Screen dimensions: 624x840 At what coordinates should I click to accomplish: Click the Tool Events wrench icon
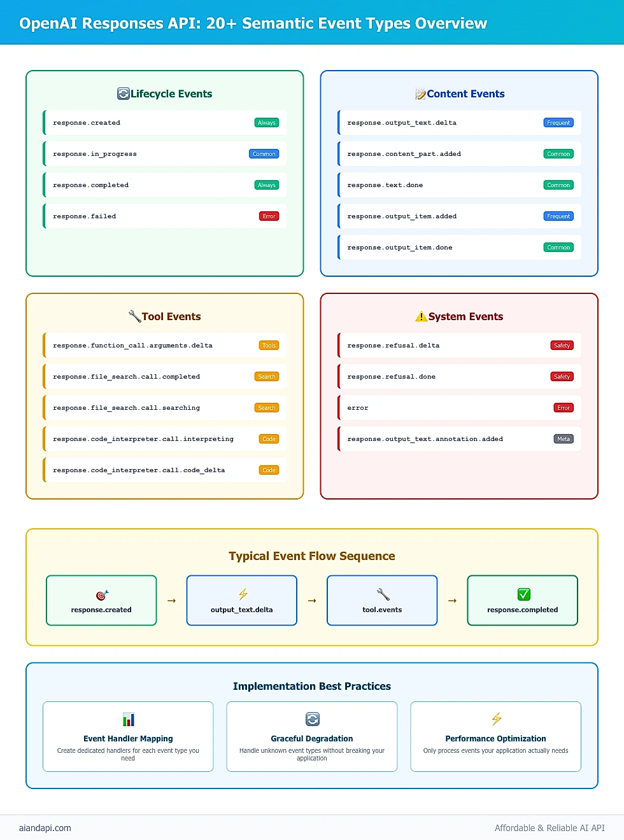point(134,316)
